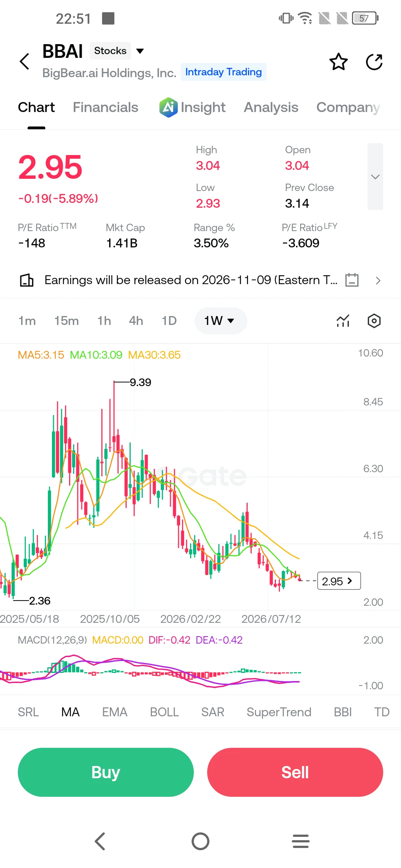Select the 4h timeframe

click(x=136, y=321)
